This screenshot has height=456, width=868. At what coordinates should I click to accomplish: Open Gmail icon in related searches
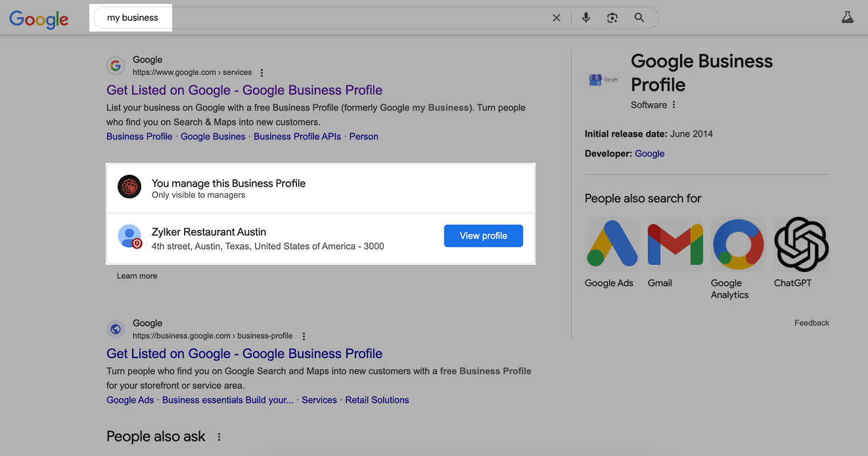click(675, 245)
